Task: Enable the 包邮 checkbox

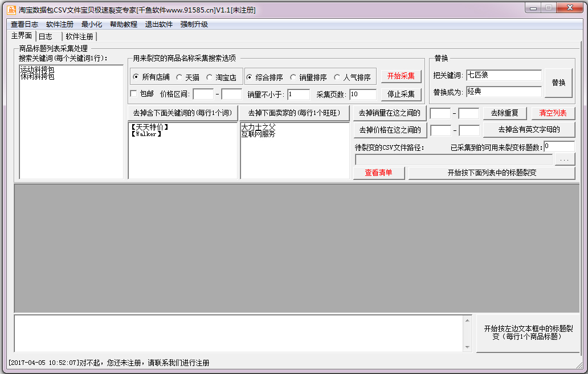Action: tap(134, 94)
